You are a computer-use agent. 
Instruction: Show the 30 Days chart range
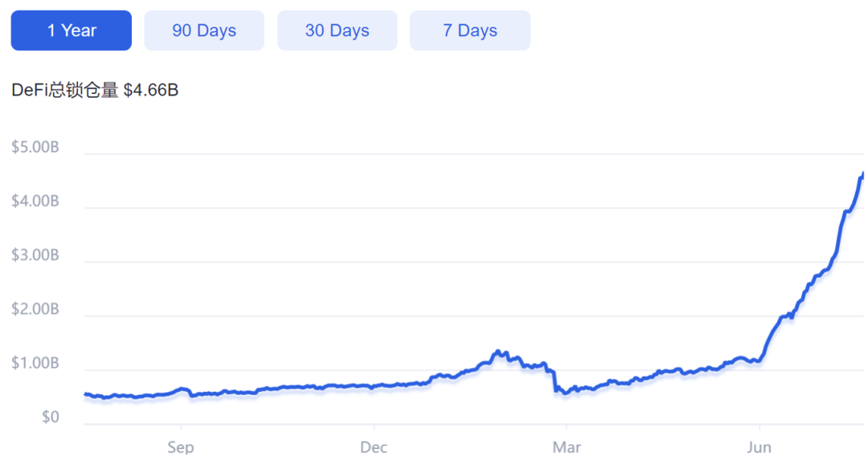[337, 31]
